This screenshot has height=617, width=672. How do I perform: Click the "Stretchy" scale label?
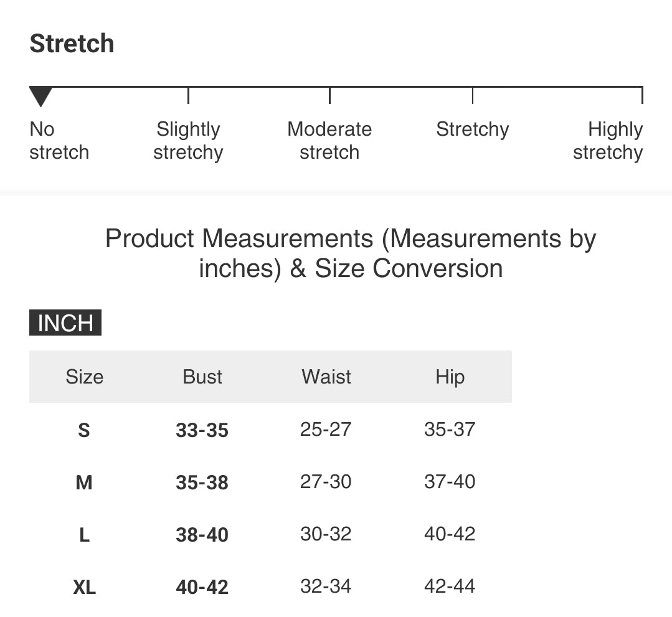(x=472, y=130)
